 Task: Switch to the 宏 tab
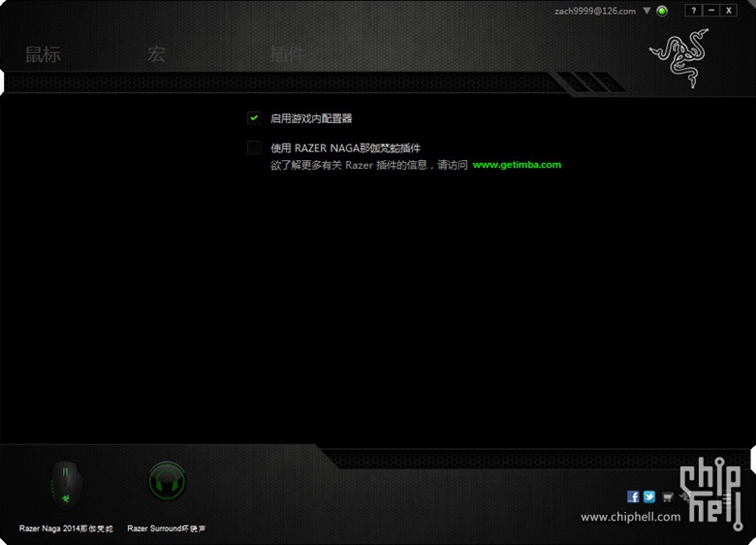point(156,54)
